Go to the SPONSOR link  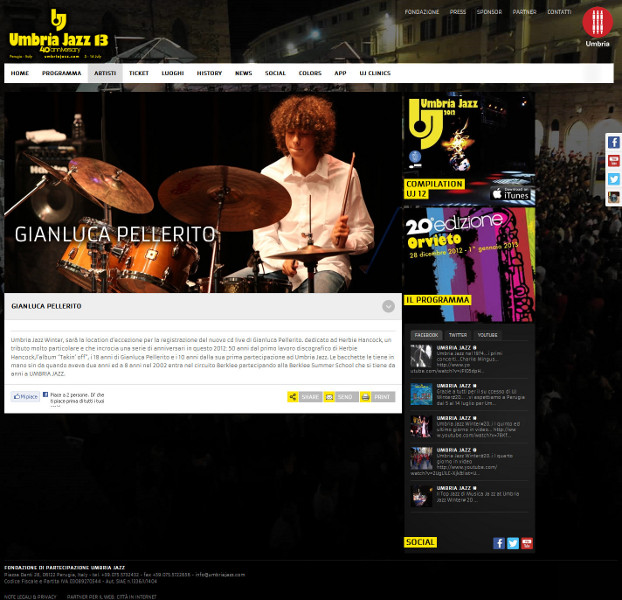pos(489,12)
